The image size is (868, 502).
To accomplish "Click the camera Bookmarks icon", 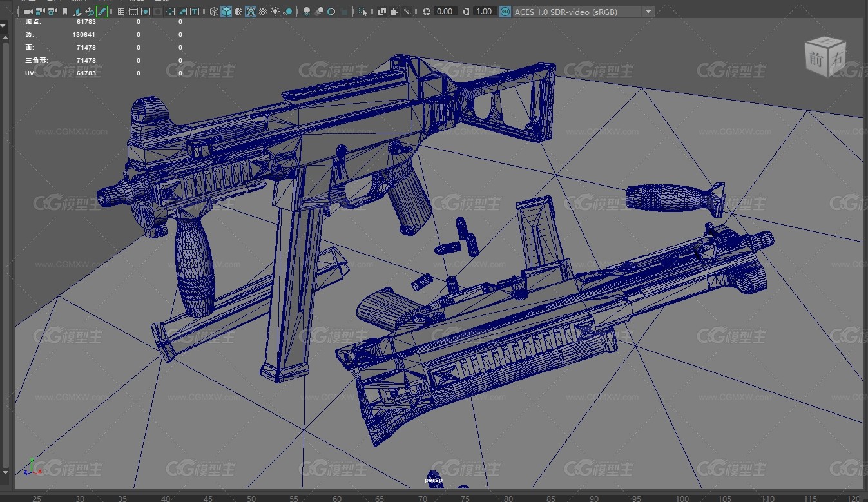I will point(65,12).
